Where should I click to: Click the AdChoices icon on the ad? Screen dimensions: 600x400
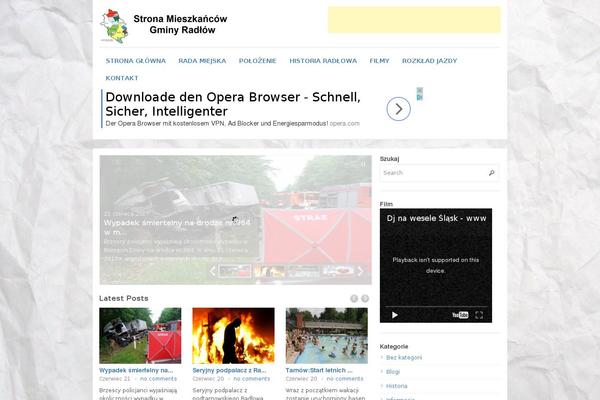[420, 97]
